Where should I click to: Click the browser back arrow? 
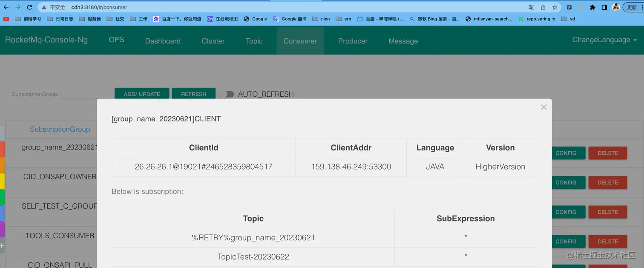(x=6, y=7)
